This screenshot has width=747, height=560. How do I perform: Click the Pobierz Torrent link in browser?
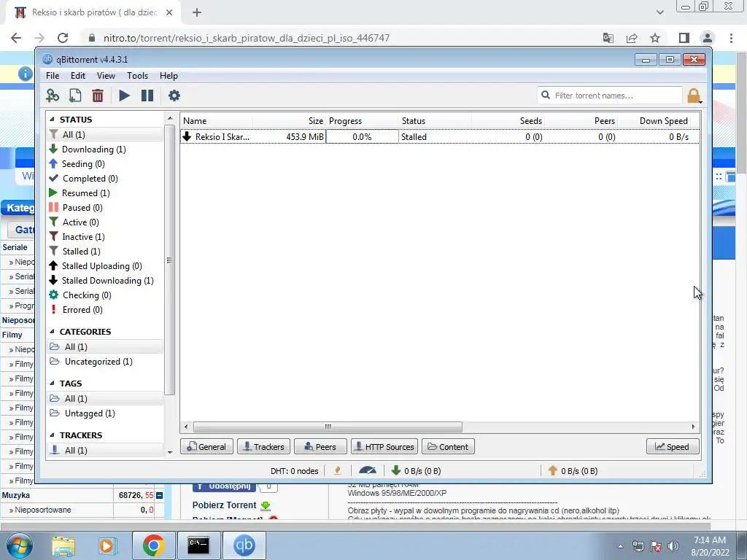tap(231, 505)
